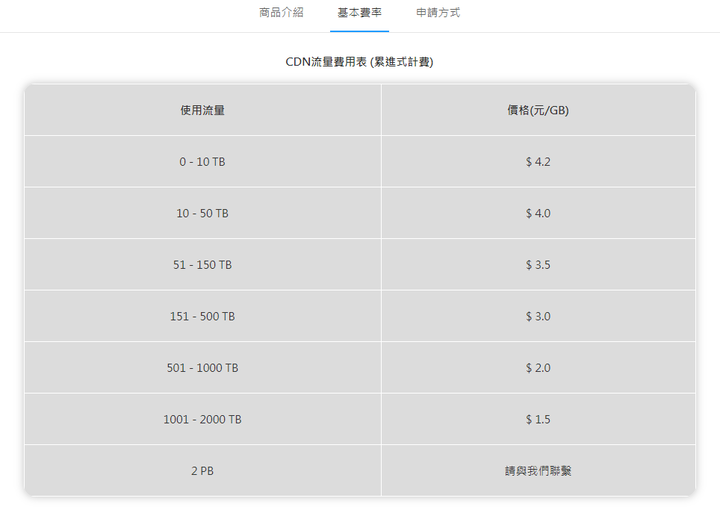Select the $ 3.5 price cell
The image size is (720, 510).
coord(538,264)
